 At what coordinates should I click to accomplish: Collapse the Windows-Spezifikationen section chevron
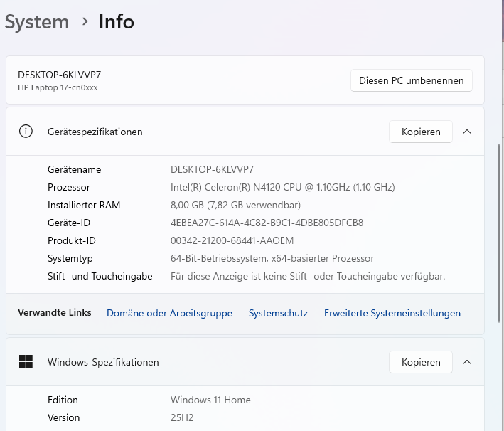click(467, 362)
